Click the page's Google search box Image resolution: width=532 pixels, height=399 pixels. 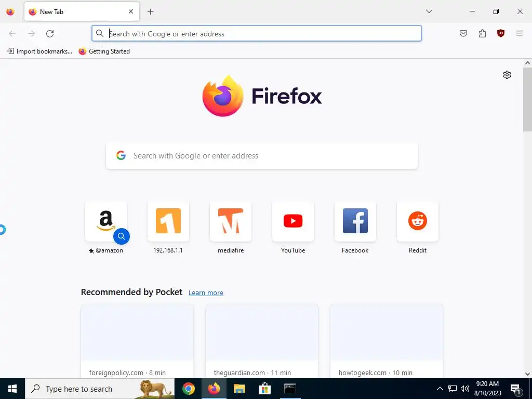[x=262, y=156]
